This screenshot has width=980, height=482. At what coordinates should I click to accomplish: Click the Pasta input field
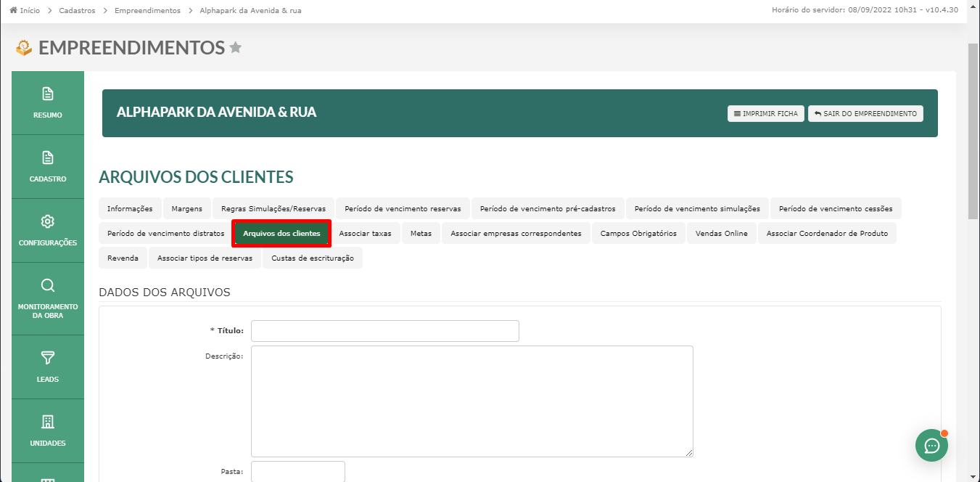pyautogui.click(x=298, y=471)
